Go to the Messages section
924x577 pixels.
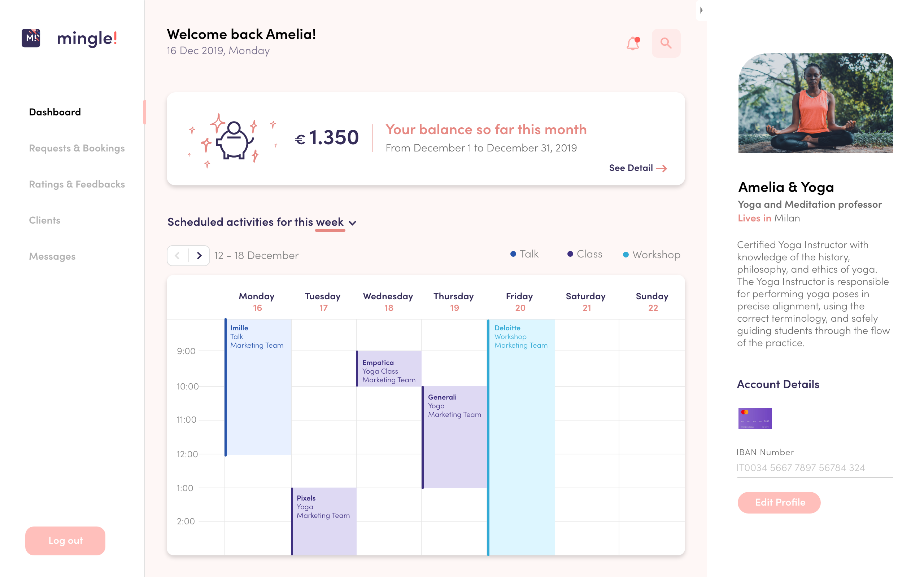coord(52,256)
